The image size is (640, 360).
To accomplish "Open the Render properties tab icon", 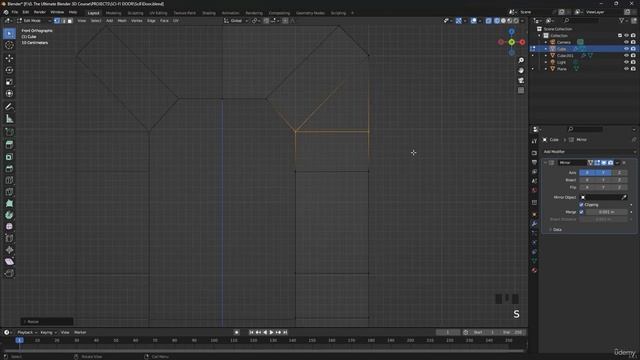I will (534, 153).
